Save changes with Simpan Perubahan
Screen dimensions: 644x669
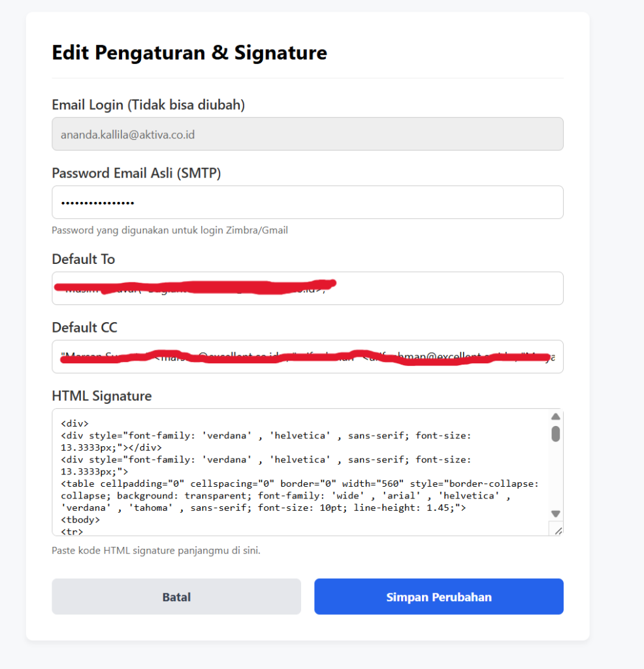[x=438, y=596]
